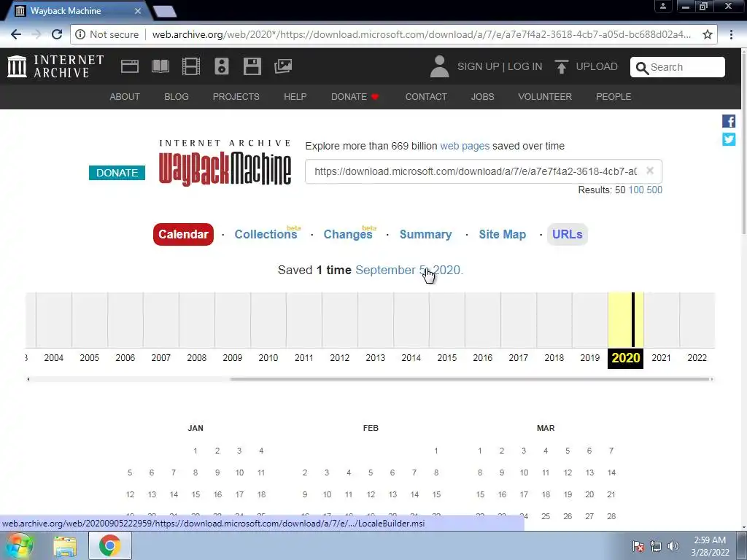
Task: Open HELP menu item
Action: pyautogui.click(x=295, y=97)
